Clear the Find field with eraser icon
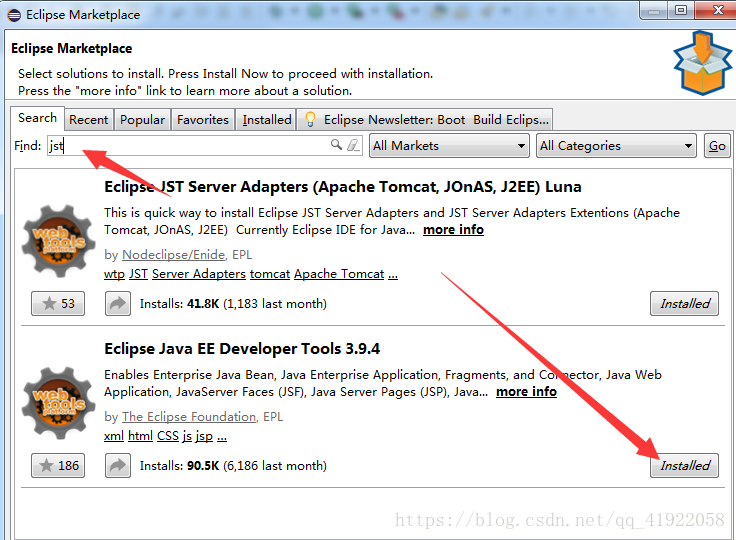 click(x=353, y=145)
